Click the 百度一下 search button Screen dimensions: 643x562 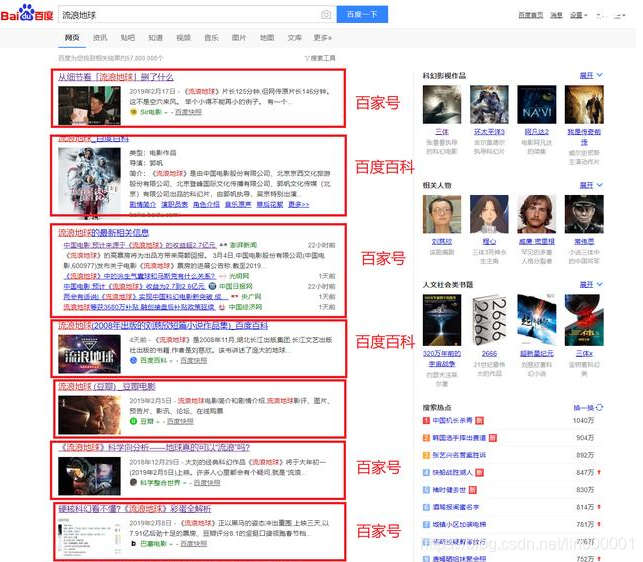362,14
